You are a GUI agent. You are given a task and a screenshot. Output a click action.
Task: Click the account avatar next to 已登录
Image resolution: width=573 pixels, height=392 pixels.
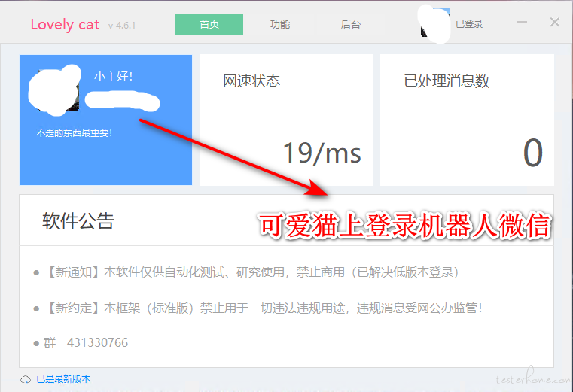pos(435,23)
